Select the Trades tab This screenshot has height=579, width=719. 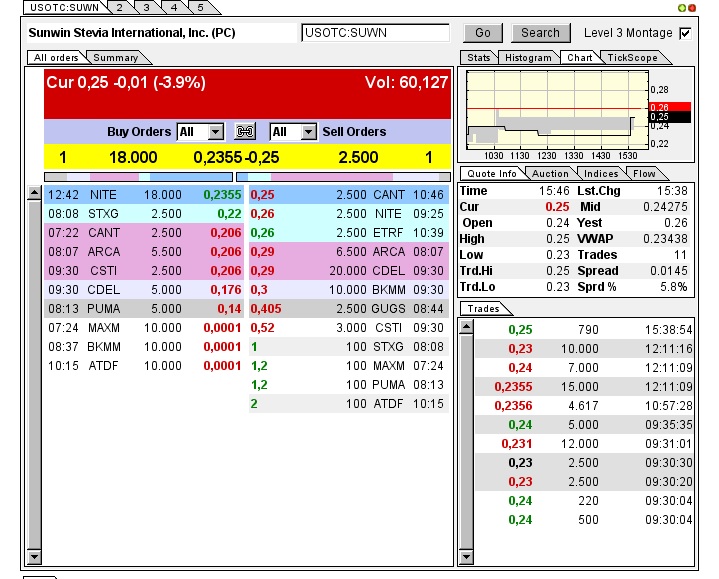[484, 309]
